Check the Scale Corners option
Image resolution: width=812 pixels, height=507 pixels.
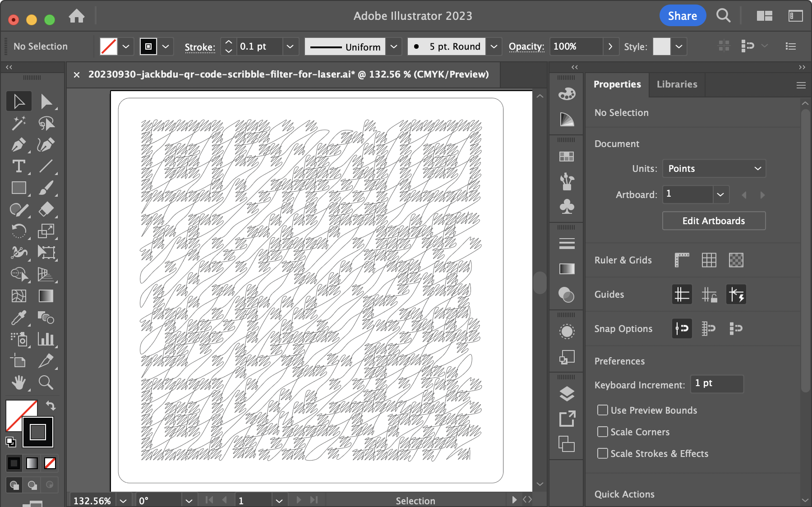(x=602, y=432)
